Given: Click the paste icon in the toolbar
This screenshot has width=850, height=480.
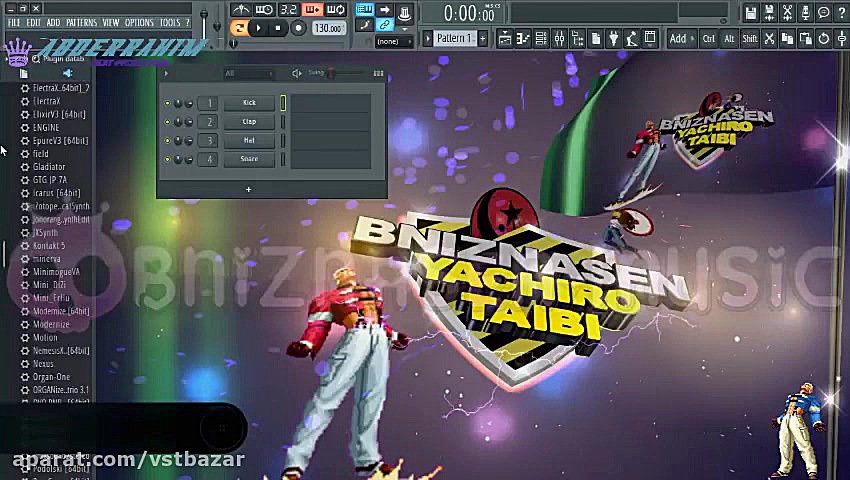Looking at the screenshot, I should click(806, 39).
